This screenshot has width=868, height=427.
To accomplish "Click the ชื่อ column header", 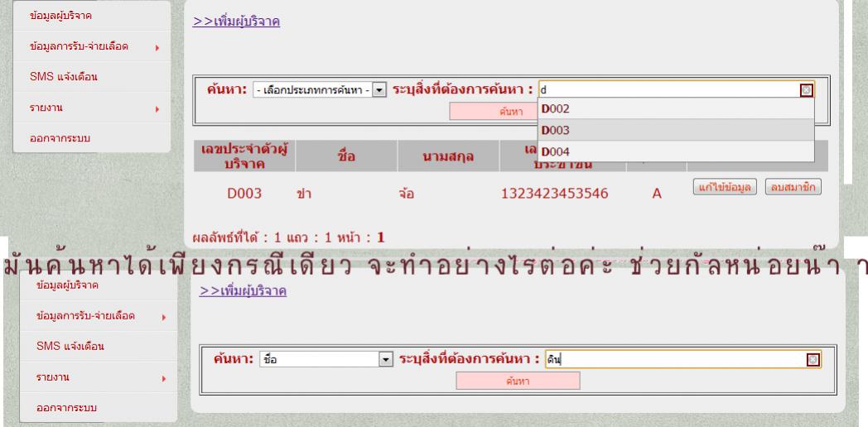I will click(346, 156).
